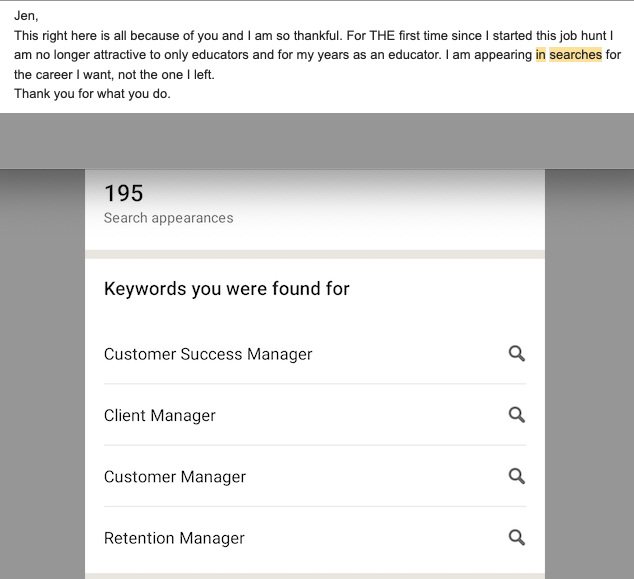Choose the Retention Manager keyword text
The height and width of the screenshot is (579, 634).
point(174,538)
